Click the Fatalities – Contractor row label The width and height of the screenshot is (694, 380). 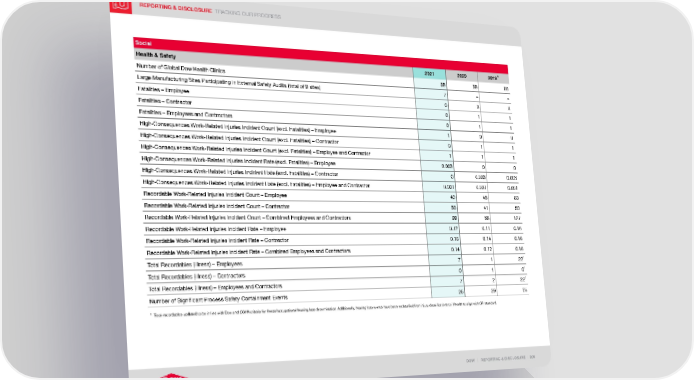pos(165,101)
